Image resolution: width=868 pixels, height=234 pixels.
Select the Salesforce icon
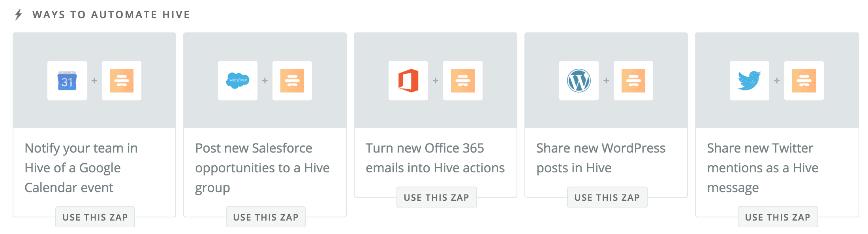tap(237, 80)
